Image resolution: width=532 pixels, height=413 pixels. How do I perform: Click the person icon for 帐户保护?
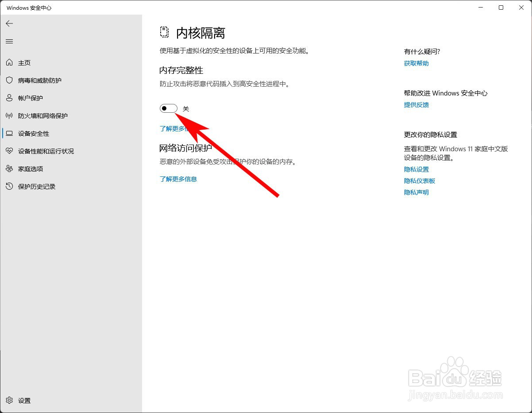coord(9,98)
